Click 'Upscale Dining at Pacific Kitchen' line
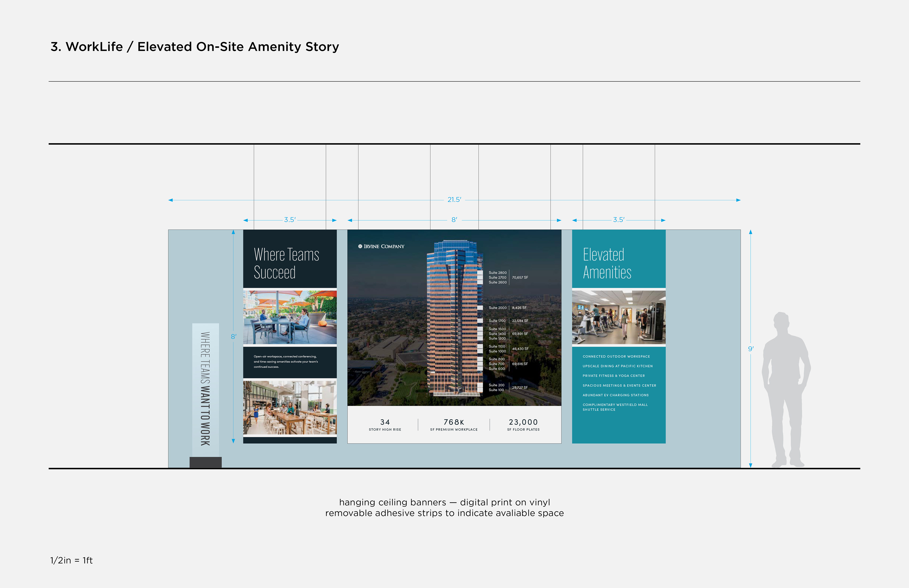Viewport: 909px width, 588px height. coord(618,366)
